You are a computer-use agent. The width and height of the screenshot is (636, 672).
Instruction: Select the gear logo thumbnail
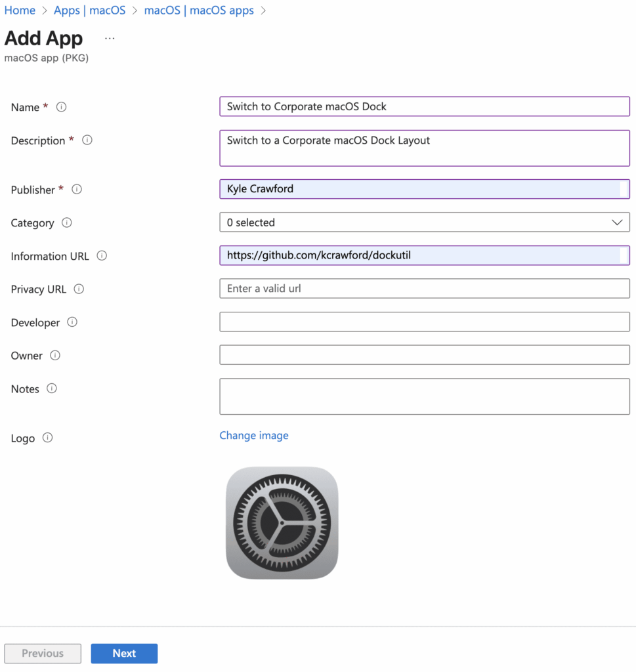click(x=282, y=523)
